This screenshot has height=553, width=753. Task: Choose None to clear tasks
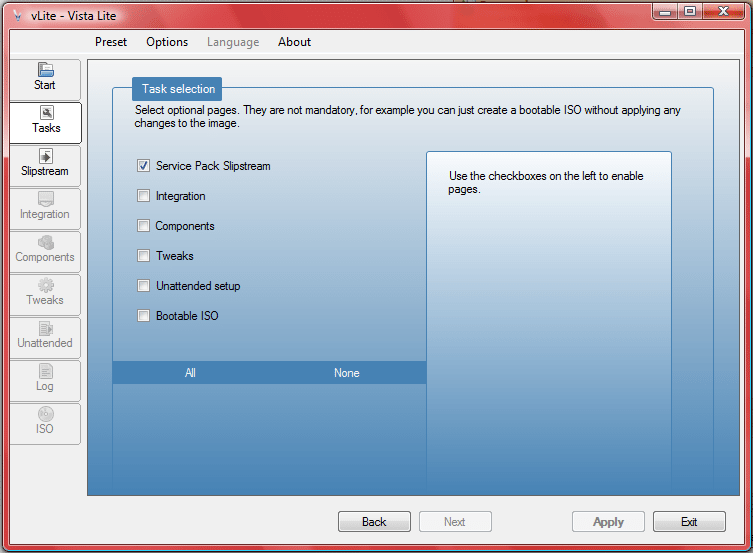347,373
